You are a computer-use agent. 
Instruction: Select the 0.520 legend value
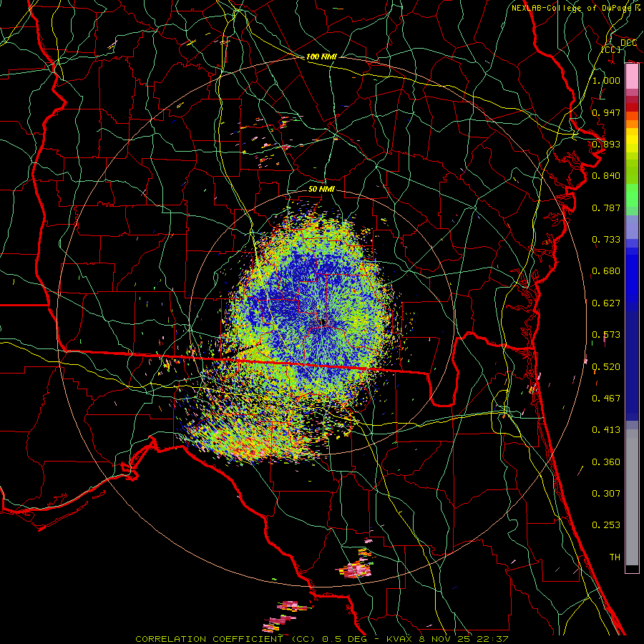tap(606, 367)
